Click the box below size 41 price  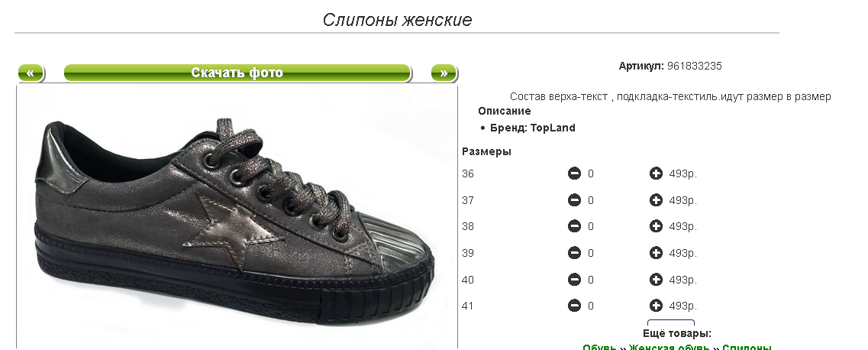click(x=671, y=322)
